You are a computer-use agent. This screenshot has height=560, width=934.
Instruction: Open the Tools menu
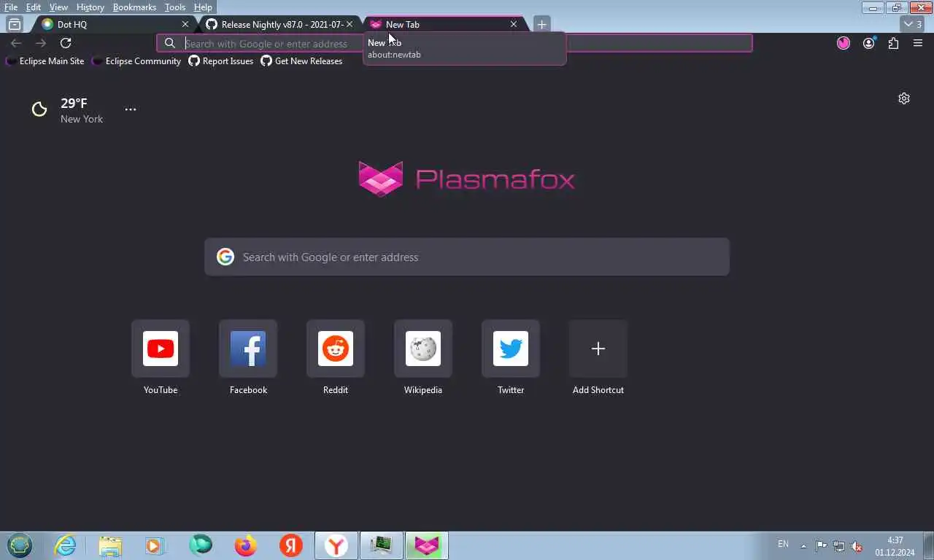coord(175,7)
